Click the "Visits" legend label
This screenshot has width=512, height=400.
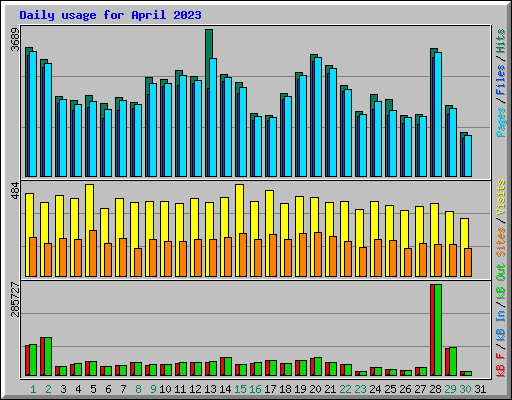[x=500, y=197]
